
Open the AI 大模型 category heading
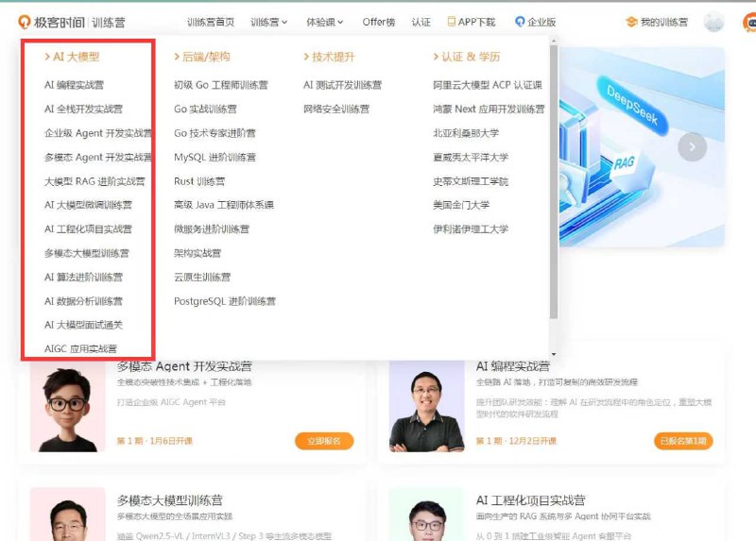click(72, 57)
